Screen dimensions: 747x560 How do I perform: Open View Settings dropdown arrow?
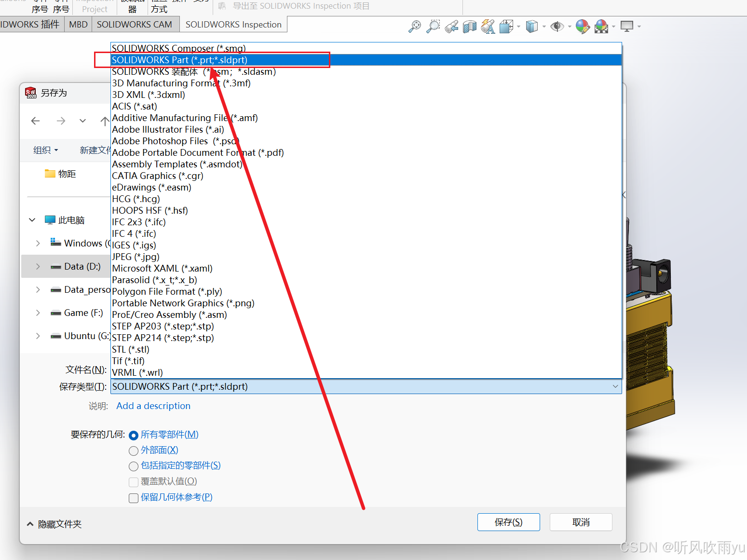point(639,27)
